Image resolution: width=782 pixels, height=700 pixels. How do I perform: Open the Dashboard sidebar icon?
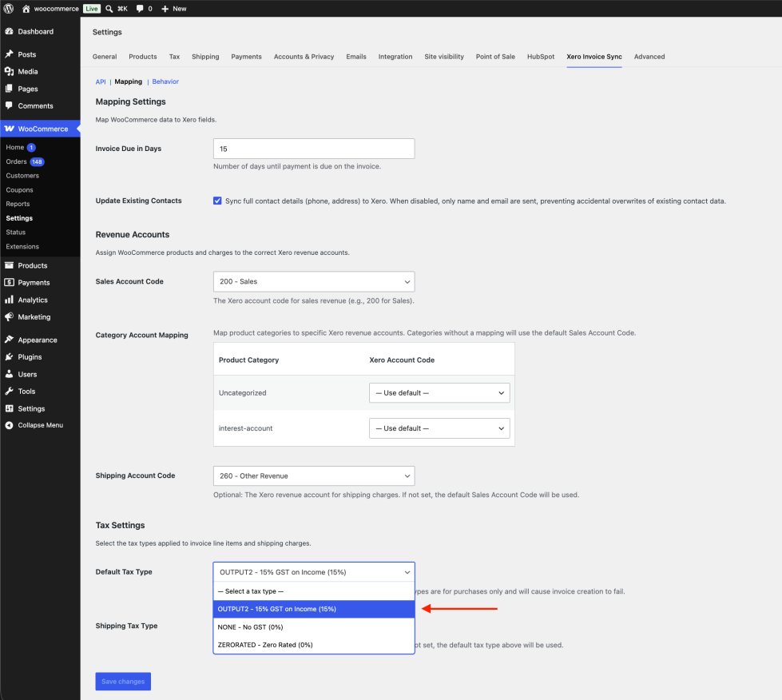coord(9,31)
